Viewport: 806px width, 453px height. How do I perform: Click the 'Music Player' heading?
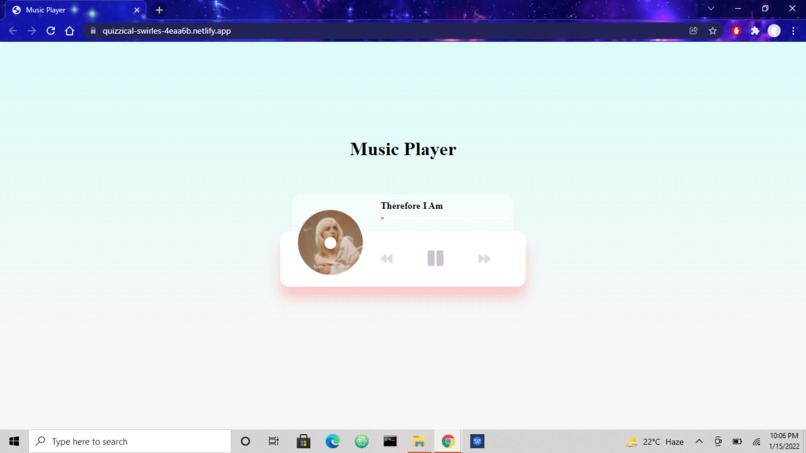tap(403, 149)
